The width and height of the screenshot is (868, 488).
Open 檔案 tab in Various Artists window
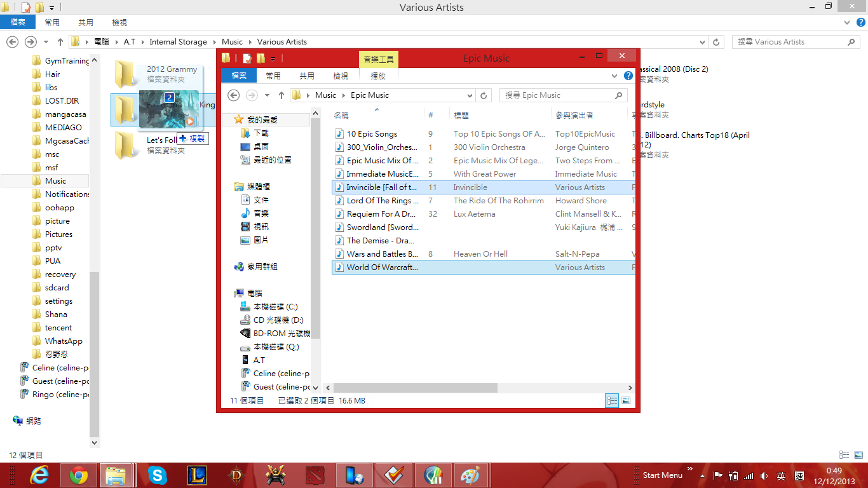[18, 22]
